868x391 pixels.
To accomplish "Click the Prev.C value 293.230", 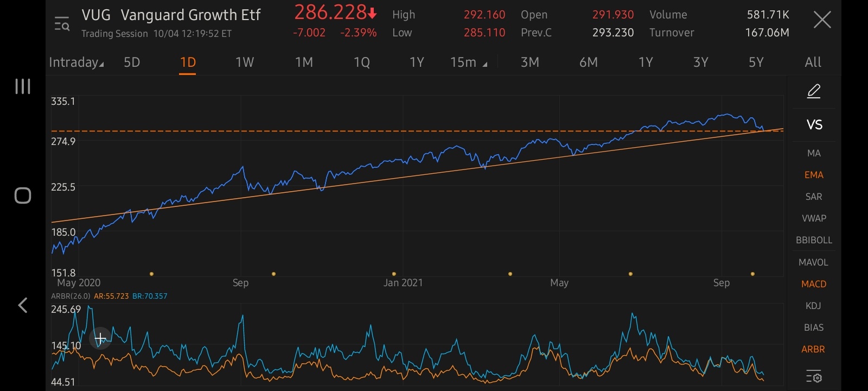I will click(613, 33).
